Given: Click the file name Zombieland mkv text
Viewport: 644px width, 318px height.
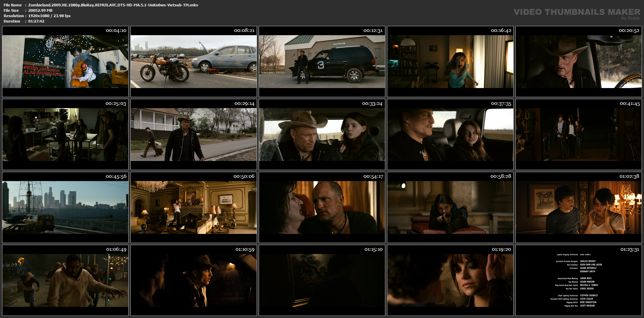Looking at the screenshot, I should (x=113, y=5).
